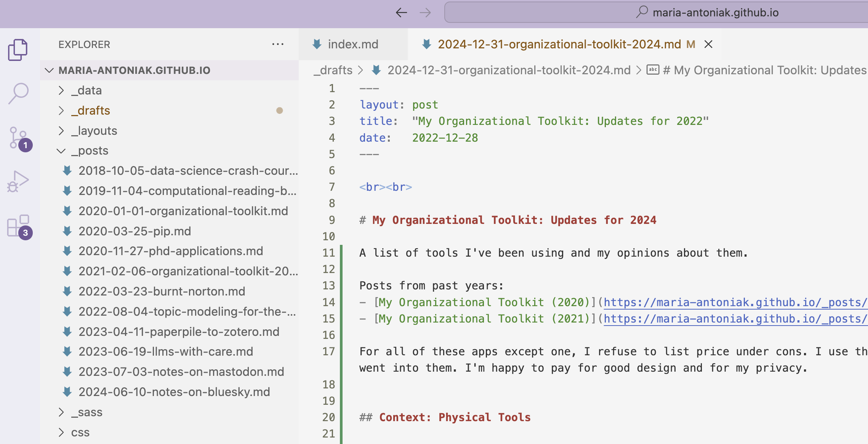
Task: Click the filename breadcrumb segment
Action: tap(509, 70)
